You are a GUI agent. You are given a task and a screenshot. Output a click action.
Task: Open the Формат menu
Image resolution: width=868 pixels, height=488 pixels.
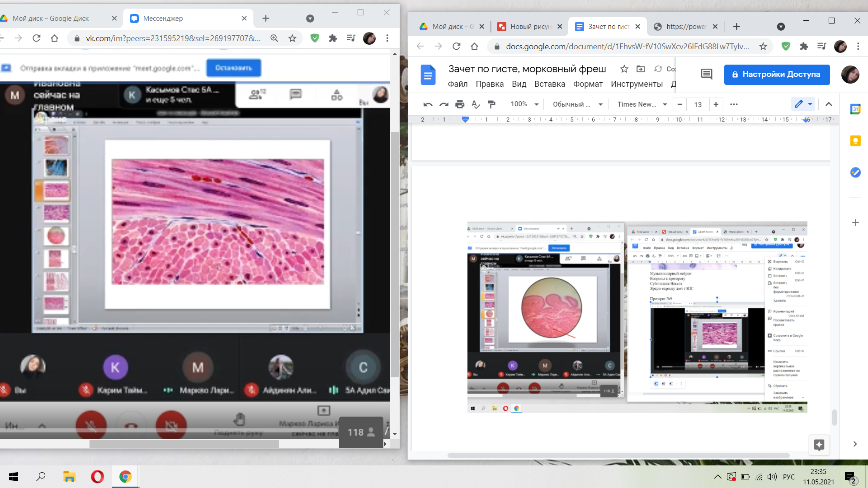coord(588,84)
